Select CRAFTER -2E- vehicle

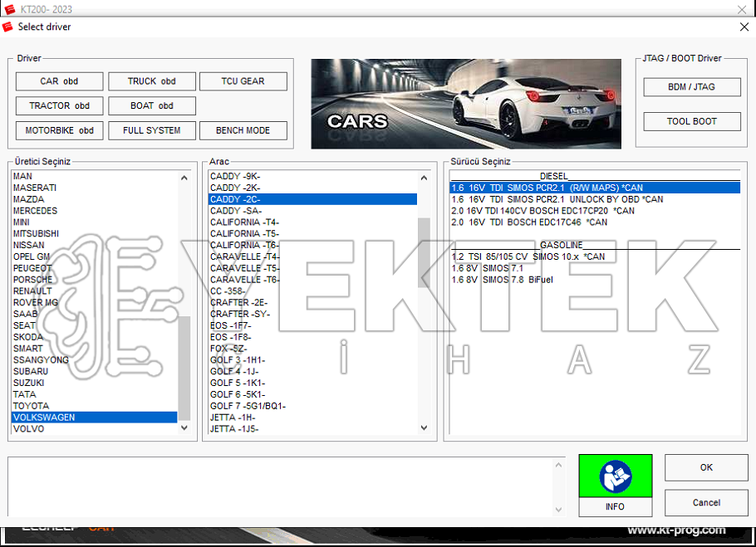312,302
